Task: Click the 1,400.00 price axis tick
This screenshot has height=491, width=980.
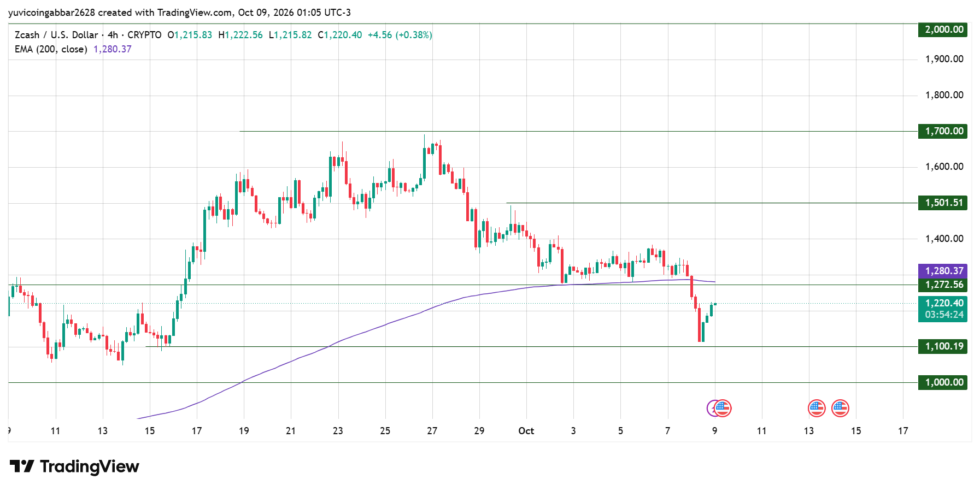Action: point(944,239)
